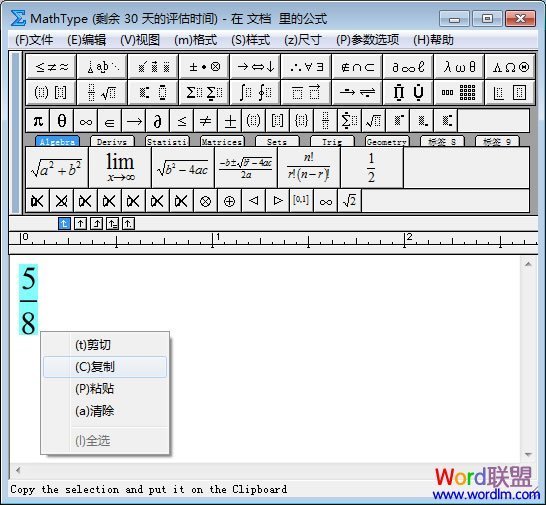Insert the sqrt(a²+b²) expression
Image resolution: width=546 pixels, height=505 pixels.
pyautogui.click(x=57, y=168)
